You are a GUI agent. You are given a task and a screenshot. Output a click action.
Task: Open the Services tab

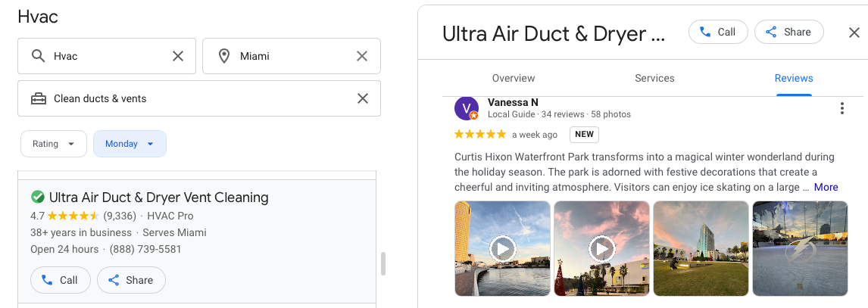tap(654, 78)
